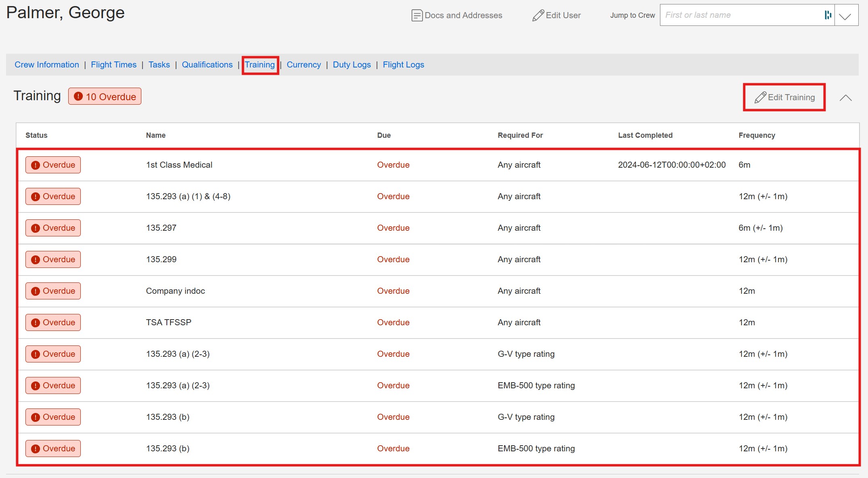
Task: Click the Company indoc name
Action: coord(175,291)
